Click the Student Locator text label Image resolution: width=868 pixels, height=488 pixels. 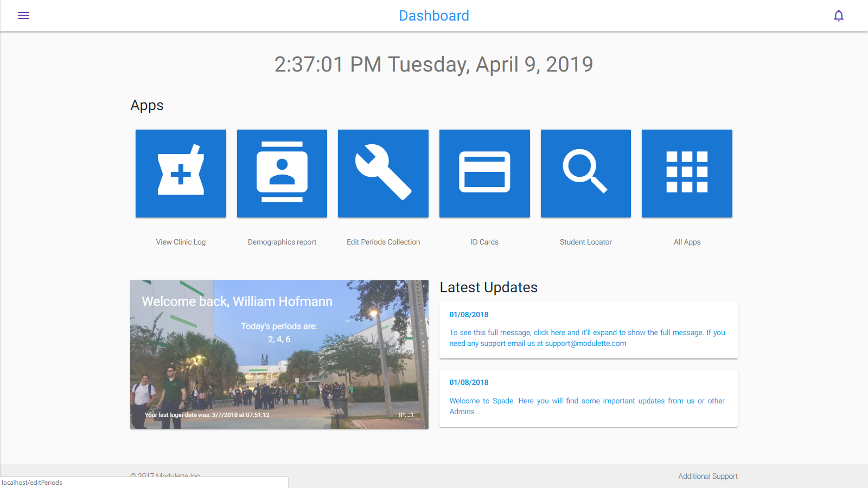coord(585,242)
